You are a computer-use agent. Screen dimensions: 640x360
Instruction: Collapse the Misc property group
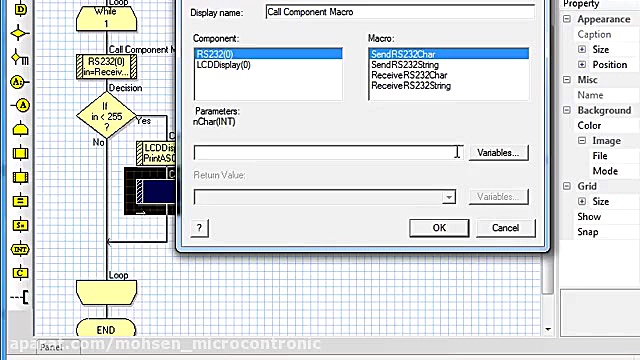click(x=567, y=80)
